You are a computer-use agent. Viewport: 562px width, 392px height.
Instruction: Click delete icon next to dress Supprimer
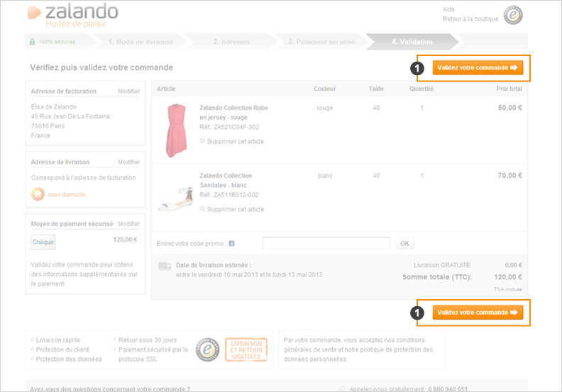tap(202, 141)
